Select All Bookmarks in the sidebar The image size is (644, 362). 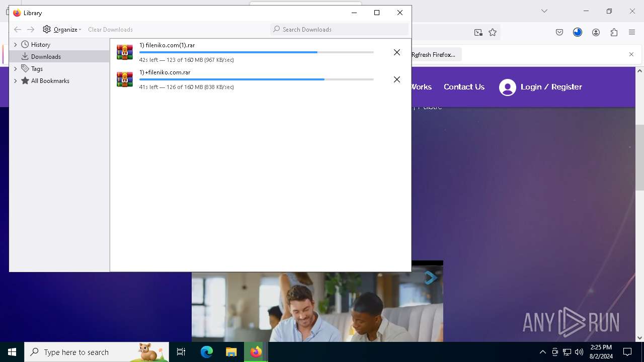(50, 81)
